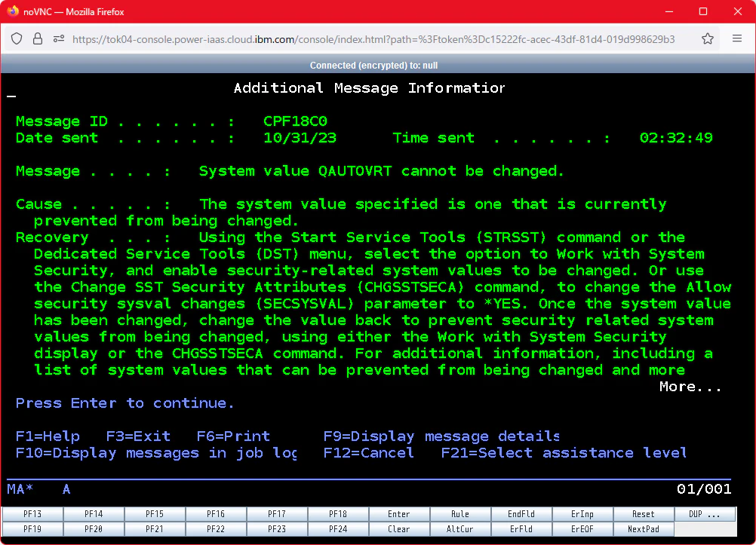Click the PF15 key button
Viewport: 756px width, 545px height.
pos(155,514)
